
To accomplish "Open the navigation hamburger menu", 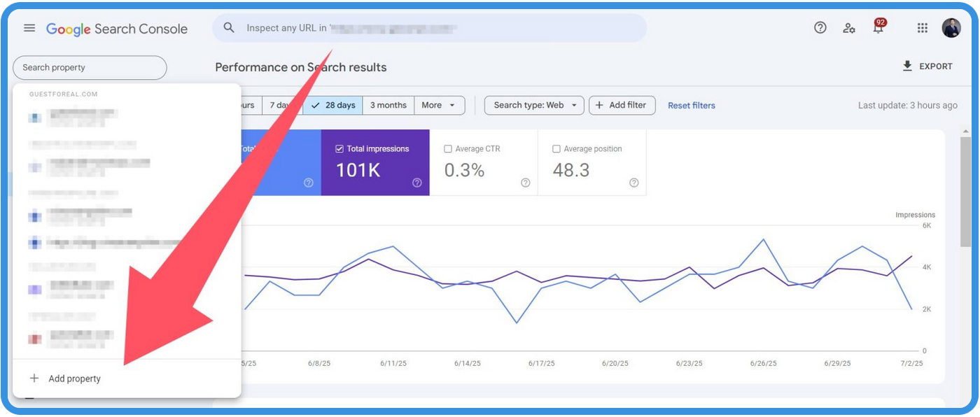I will tap(29, 28).
